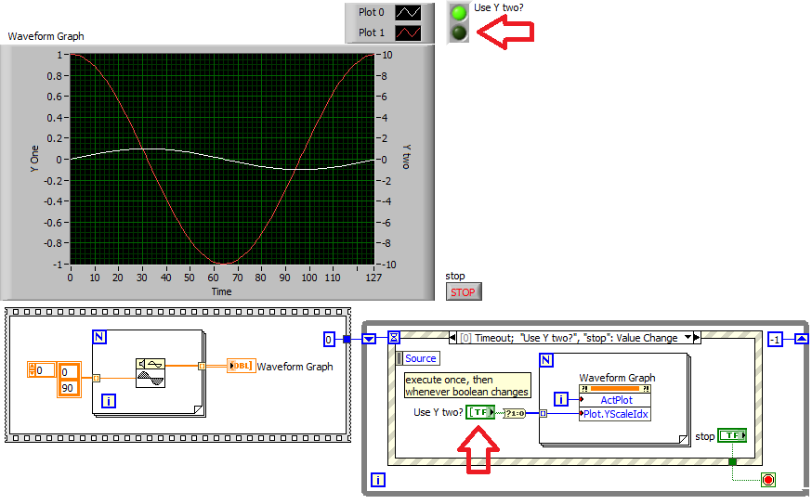Select the Use Y two? TF boolean terminal
Screen dimensions: 812x504
click(x=480, y=412)
